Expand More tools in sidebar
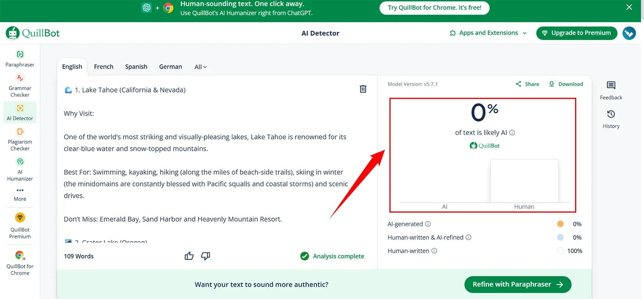Screen dimensions: 644x299 coord(20,194)
